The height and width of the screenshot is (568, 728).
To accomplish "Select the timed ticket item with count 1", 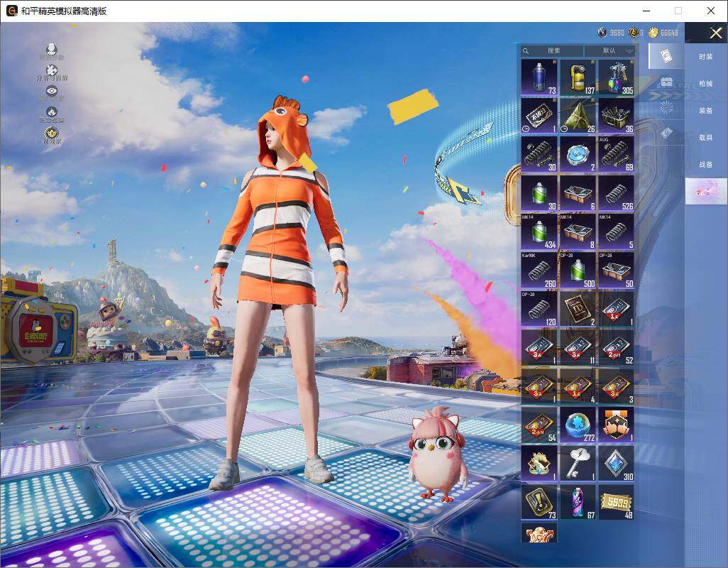I will 539,116.
